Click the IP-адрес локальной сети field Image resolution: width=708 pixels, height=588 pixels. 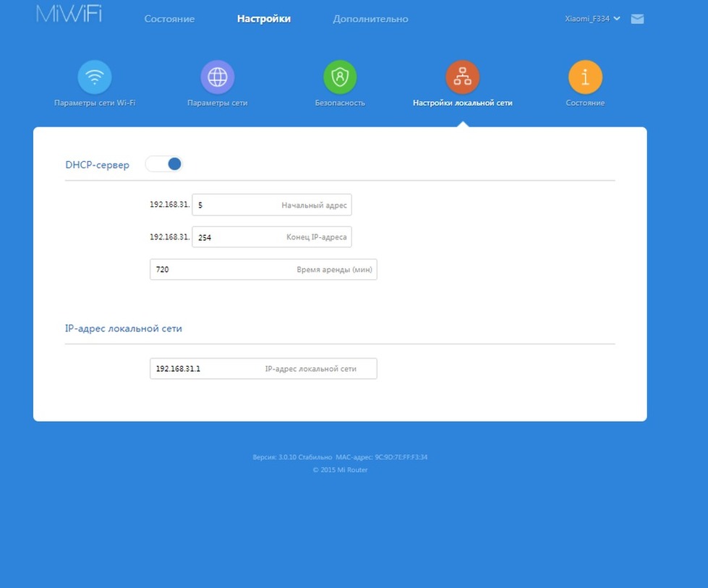(263, 369)
